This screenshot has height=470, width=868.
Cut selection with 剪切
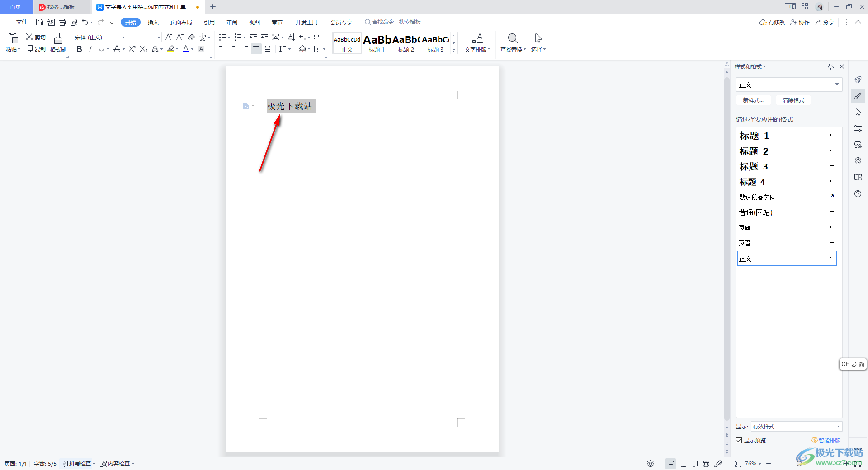tap(36, 37)
